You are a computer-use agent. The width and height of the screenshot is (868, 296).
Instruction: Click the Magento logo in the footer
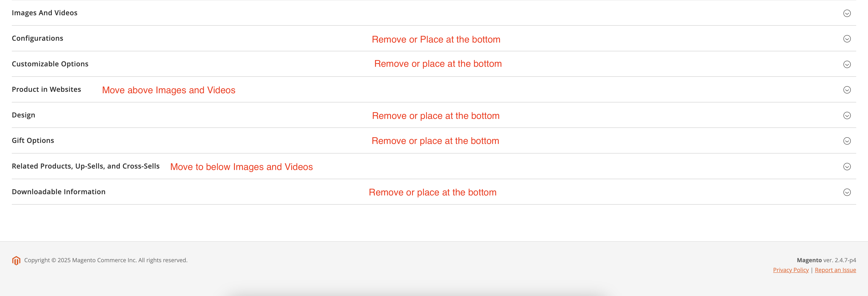click(16, 260)
